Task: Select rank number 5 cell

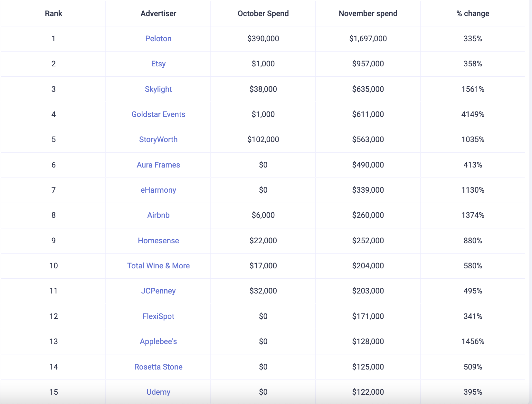Action: point(53,139)
